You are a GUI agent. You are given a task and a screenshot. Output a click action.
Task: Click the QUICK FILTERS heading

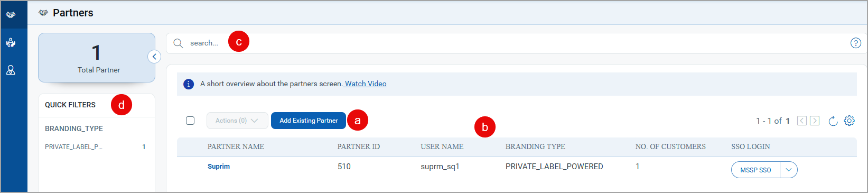tap(70, 105)
